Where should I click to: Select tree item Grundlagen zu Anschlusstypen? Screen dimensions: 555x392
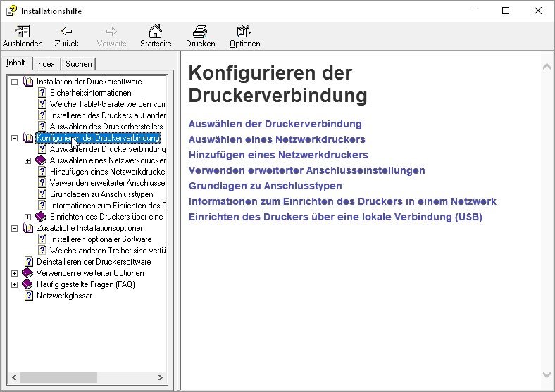point(101,194)
